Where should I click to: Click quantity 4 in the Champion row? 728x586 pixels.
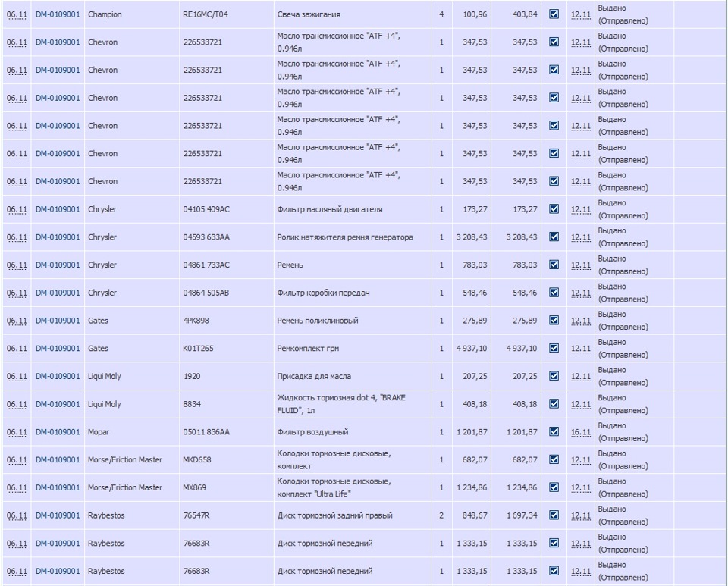coord(441,14)
